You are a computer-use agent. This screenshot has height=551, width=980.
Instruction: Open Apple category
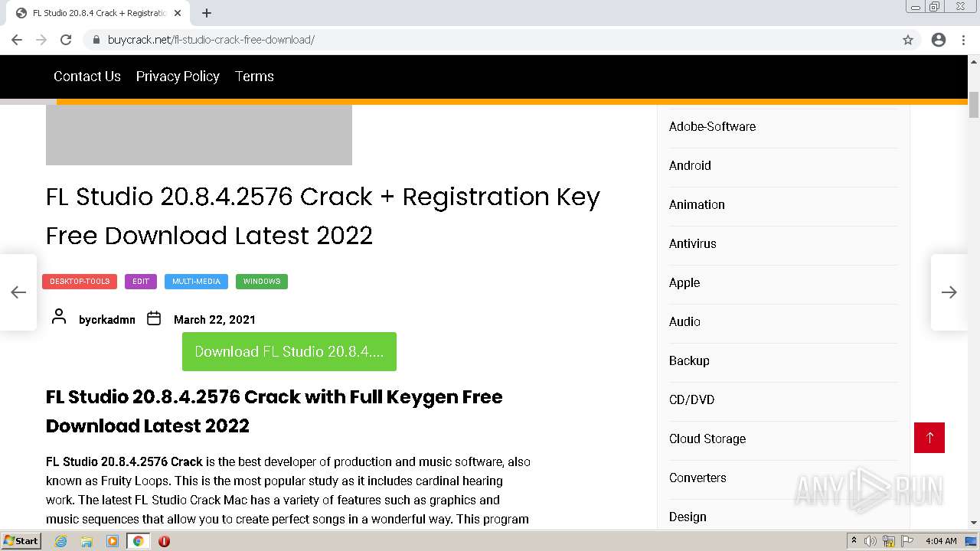pos(684,283)
